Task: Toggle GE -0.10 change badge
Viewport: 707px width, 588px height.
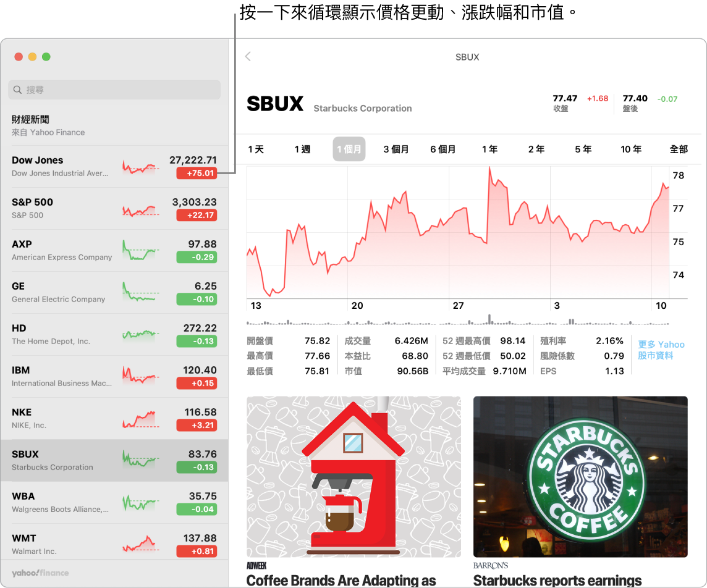Action: pos(197,299)
